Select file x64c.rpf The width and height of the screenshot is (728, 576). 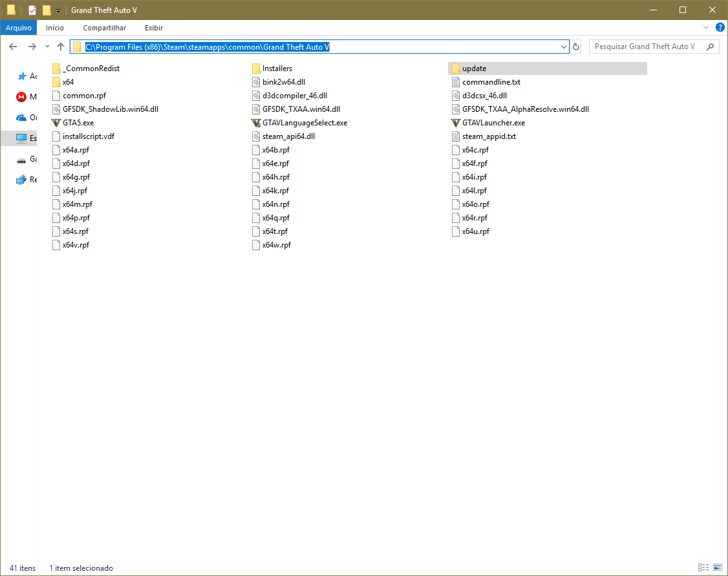470,150
